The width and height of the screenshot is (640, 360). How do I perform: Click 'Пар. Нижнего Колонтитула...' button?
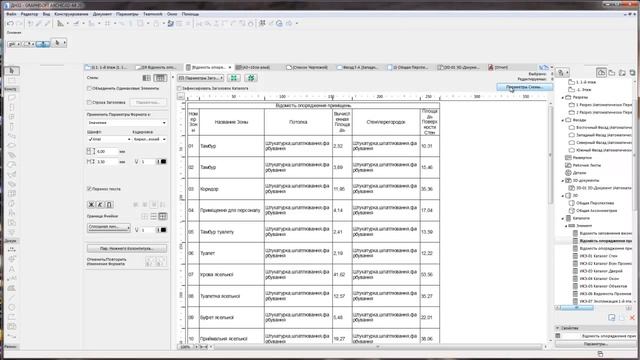[x=127, y=248]
